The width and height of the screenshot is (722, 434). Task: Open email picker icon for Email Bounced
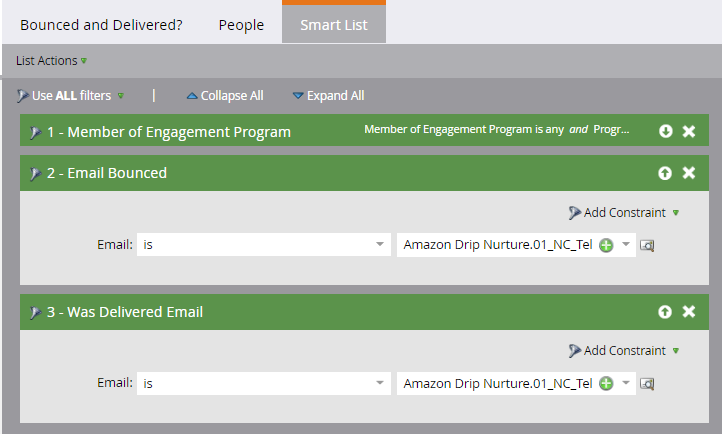pyautogui.click(x=647, y=245)
